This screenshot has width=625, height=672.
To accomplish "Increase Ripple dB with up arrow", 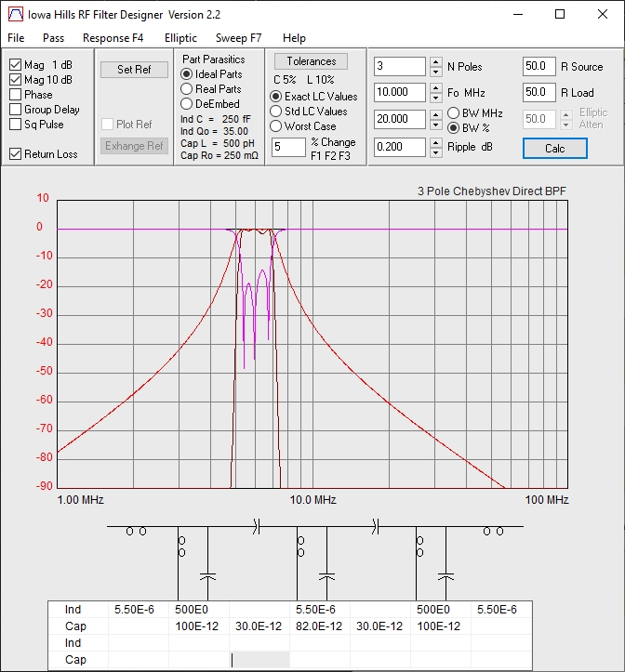I will click(436, 143).
